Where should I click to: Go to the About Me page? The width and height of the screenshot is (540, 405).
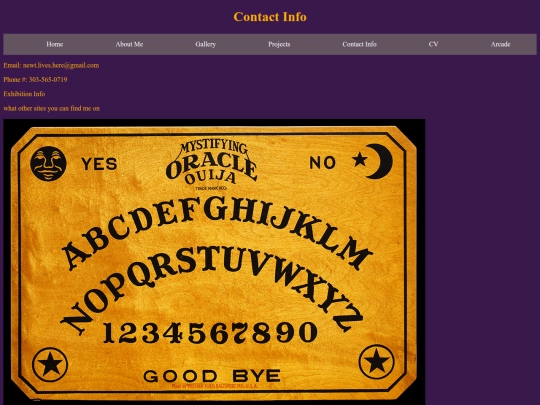tap(129, 44)
